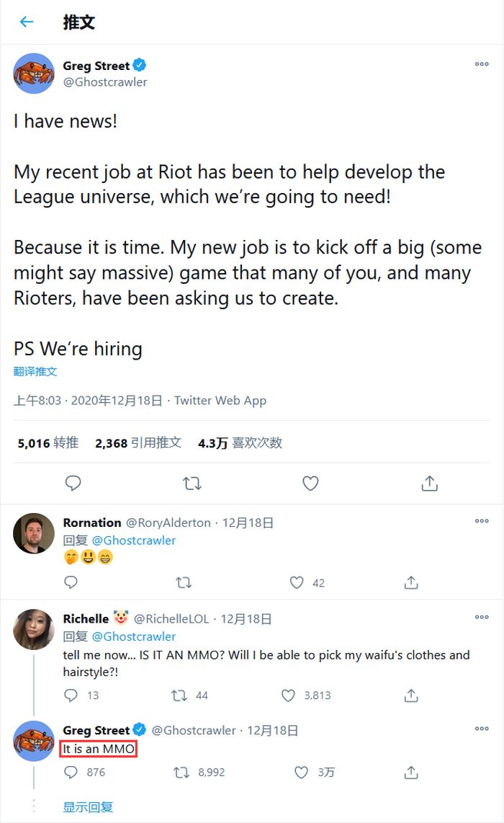504x823 pixels.
Task: Expand hidden replies via 显示回复
Action: pos(88,807)
